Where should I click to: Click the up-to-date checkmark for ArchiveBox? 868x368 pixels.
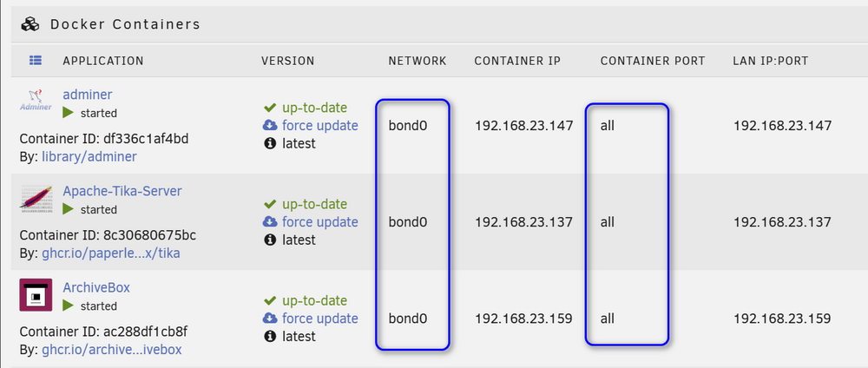pyautogui.click(x=270, y=300)
